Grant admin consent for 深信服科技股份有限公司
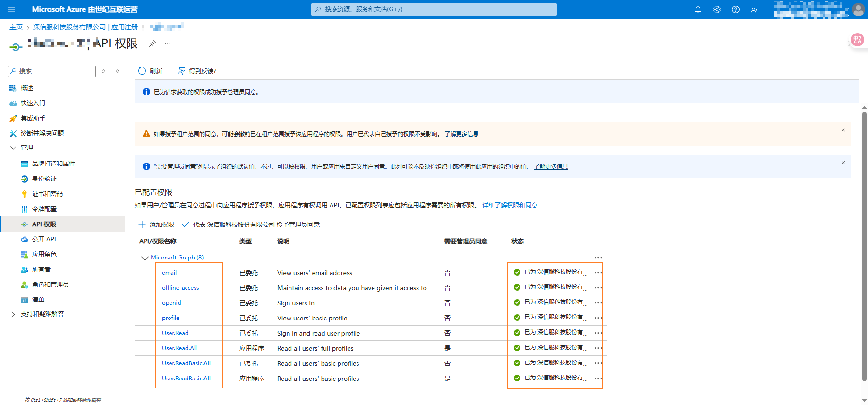Screen dimensions: 868x405 pyautogui.click(x=251, y=224)
